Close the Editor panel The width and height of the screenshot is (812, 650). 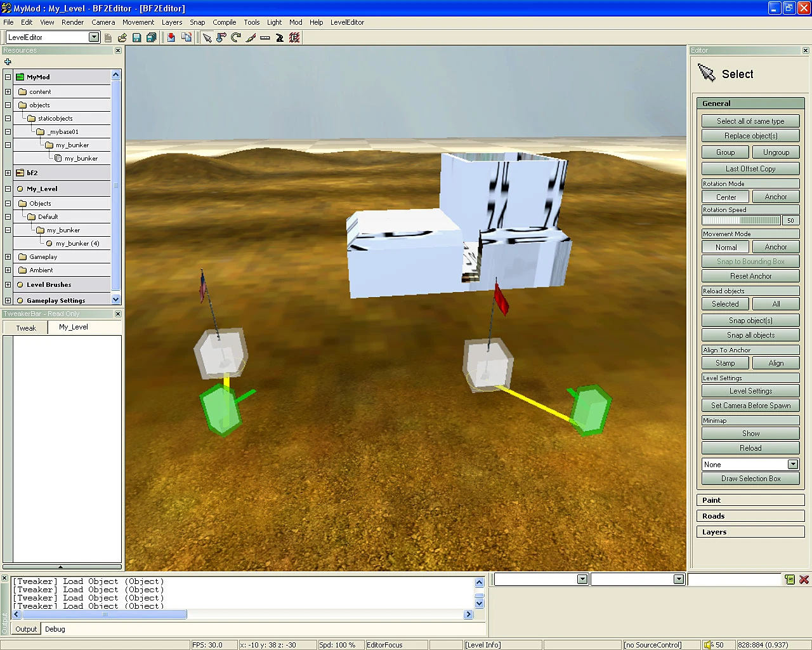[806, 50]
